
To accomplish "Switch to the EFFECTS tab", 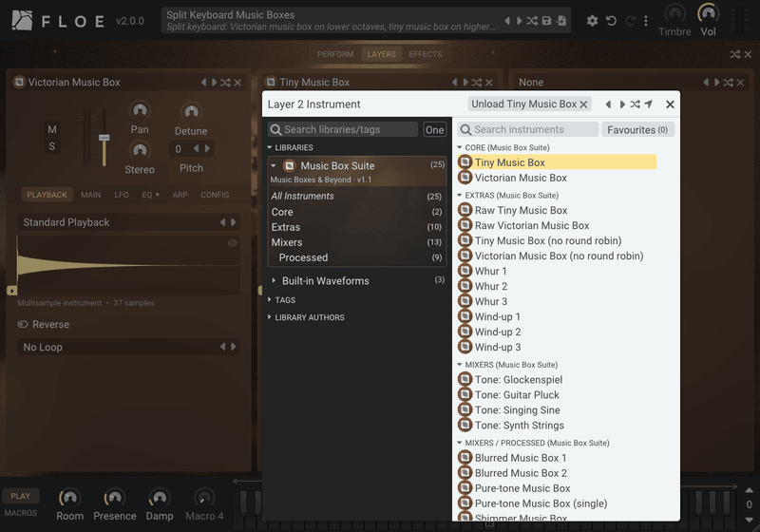I will tap(425, 54).
